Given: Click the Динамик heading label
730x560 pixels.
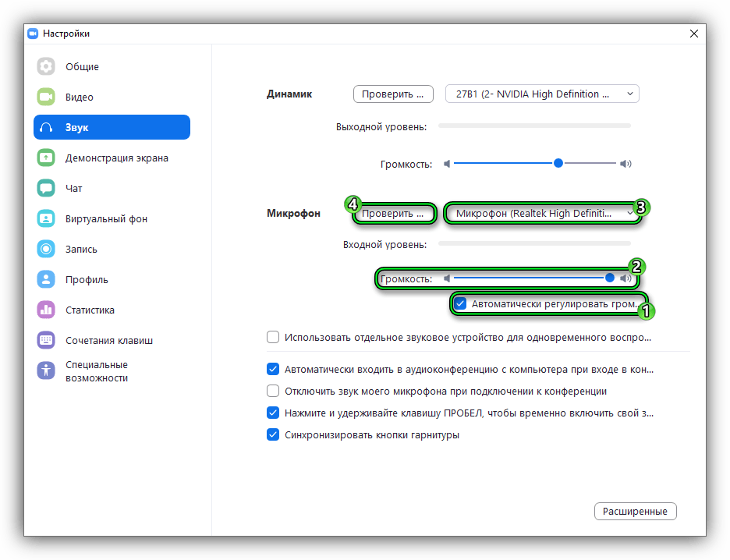Looking at the screenshot, I should pos(289,94).
